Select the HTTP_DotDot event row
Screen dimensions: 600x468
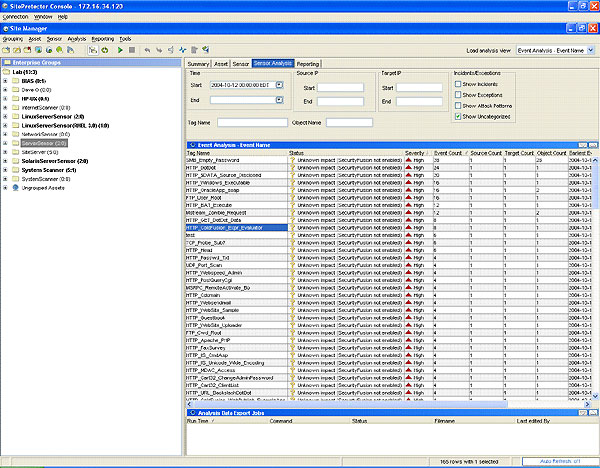[x=200, y=166]
